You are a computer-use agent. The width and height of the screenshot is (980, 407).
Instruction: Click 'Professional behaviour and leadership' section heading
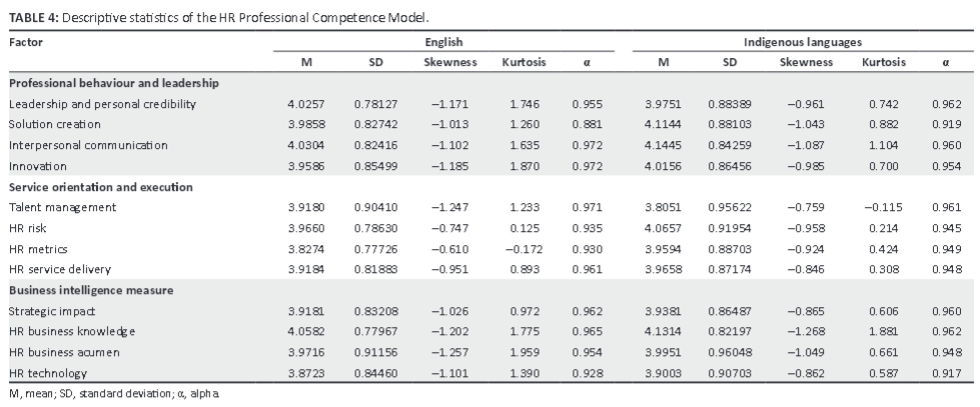coord(113,83)
